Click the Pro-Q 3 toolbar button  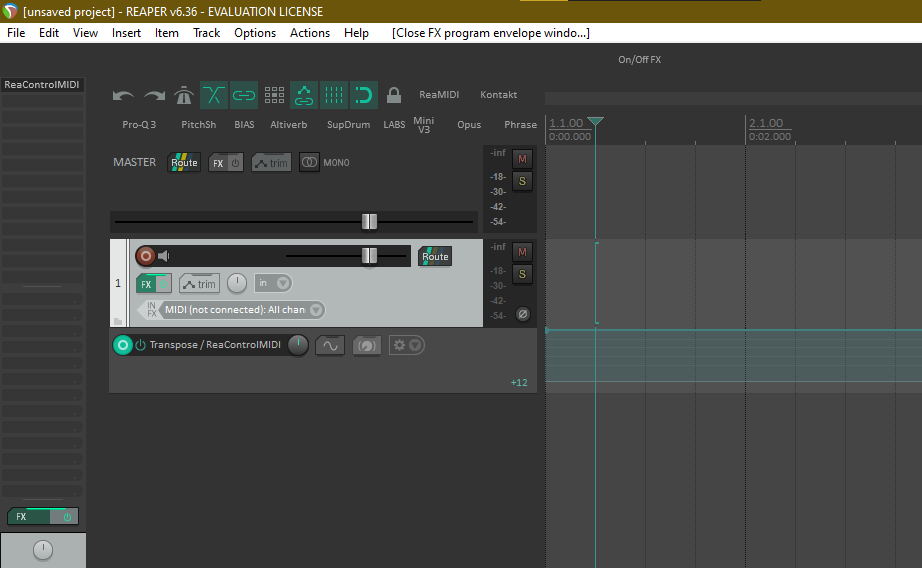[139, 125]
